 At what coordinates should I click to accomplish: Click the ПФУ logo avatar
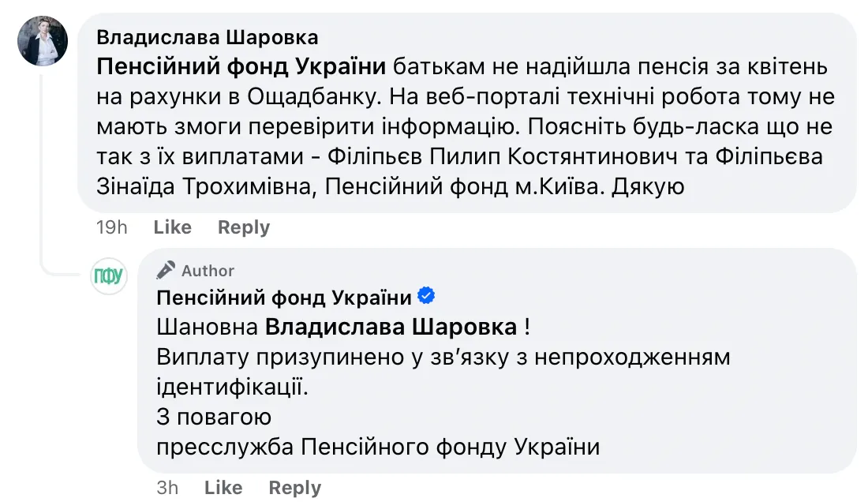point(108,275)
